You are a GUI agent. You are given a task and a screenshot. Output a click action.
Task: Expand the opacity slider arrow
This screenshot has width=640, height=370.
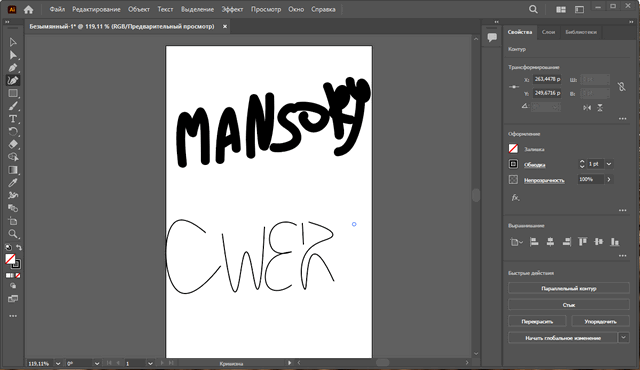[609, 179]
